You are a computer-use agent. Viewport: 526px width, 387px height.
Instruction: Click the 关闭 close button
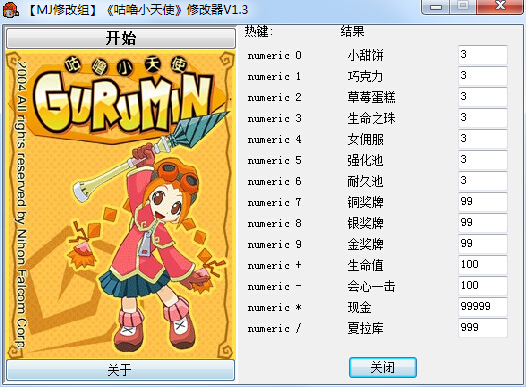click(x=383, y=367)
